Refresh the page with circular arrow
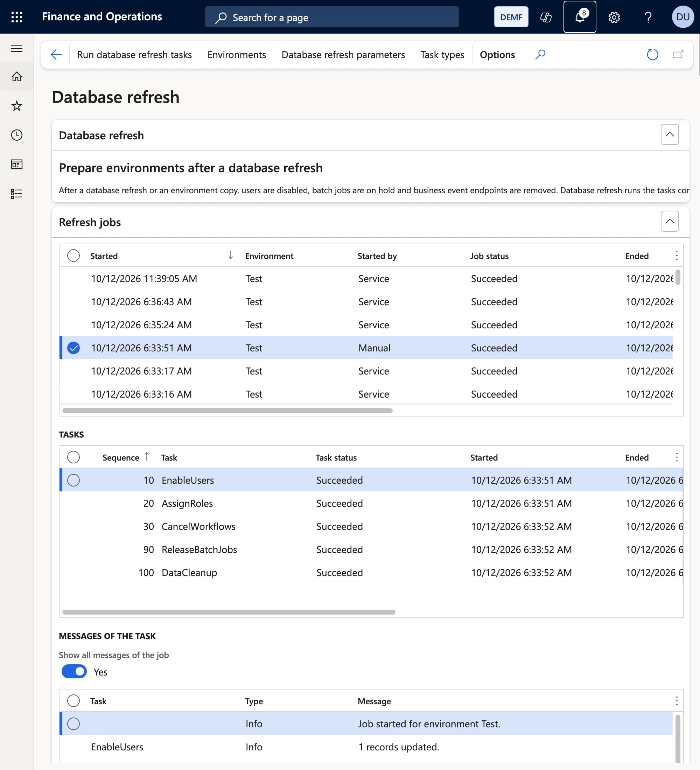Image resolution: width=700 pixels, height=770 pixels. pos(653,55)
